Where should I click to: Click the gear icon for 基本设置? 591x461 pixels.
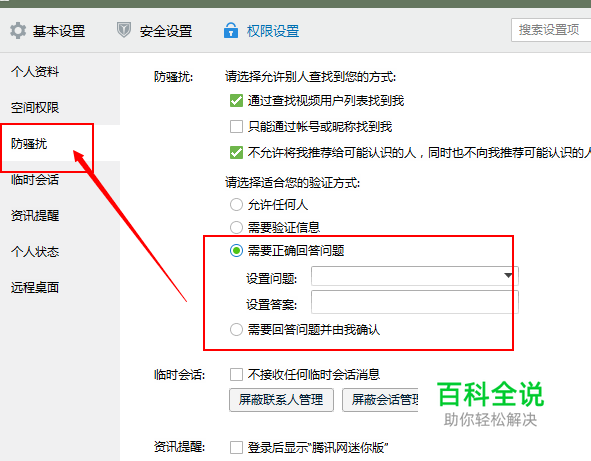point(18,31)
